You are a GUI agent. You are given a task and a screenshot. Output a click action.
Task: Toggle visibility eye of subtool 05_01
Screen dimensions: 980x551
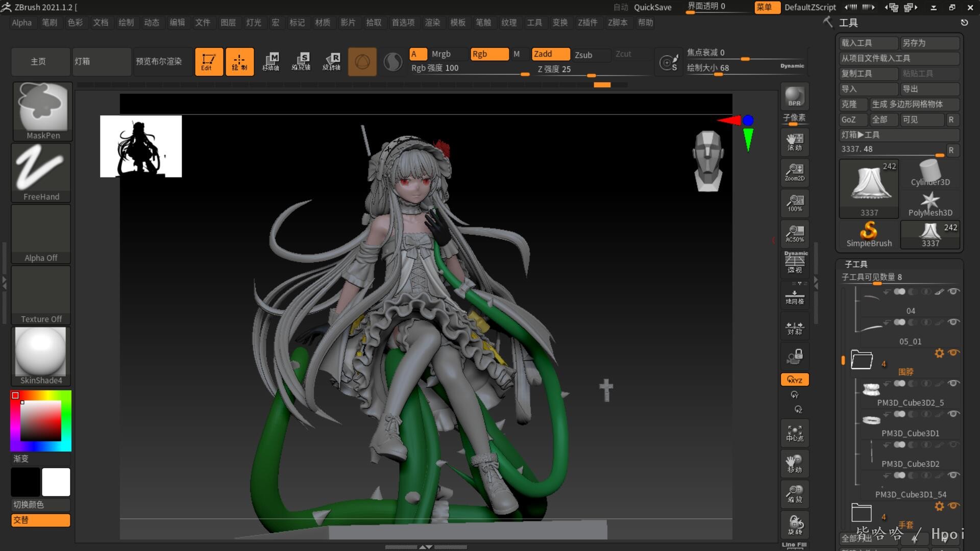point(953,322)
